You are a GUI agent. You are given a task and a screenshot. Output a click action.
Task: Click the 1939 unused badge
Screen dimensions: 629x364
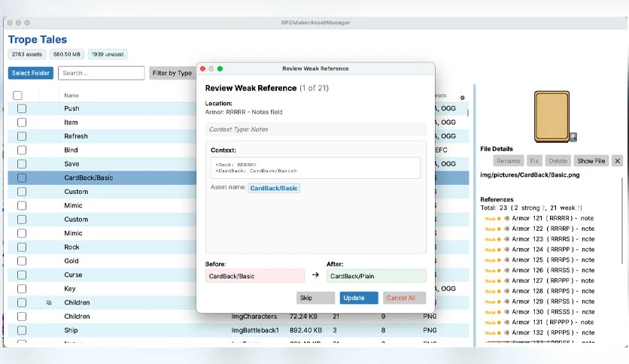[x=108, y=54]
